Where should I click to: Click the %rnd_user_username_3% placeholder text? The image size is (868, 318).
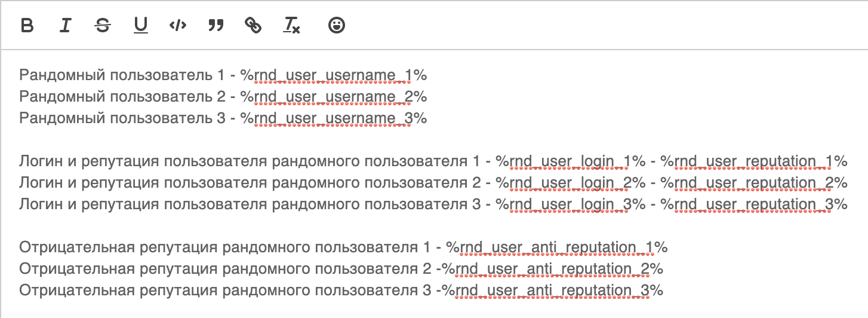[334, 118]
